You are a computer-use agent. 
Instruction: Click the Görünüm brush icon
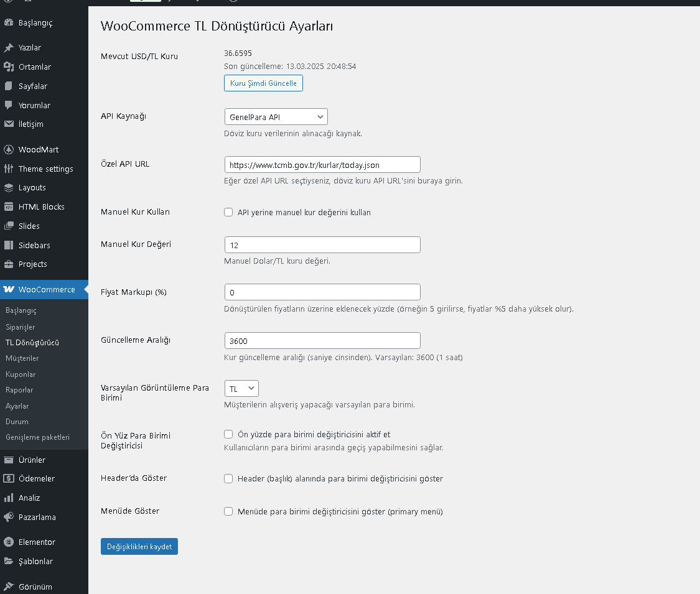[x=9, y=587]
